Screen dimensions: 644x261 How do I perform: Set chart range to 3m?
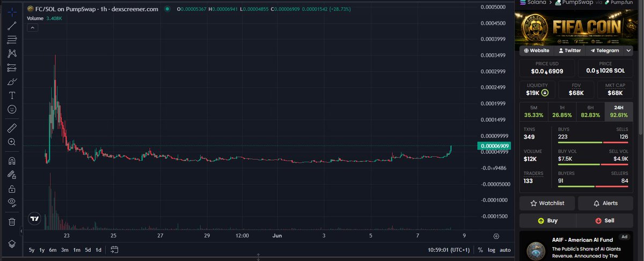[x=64, y=250]
